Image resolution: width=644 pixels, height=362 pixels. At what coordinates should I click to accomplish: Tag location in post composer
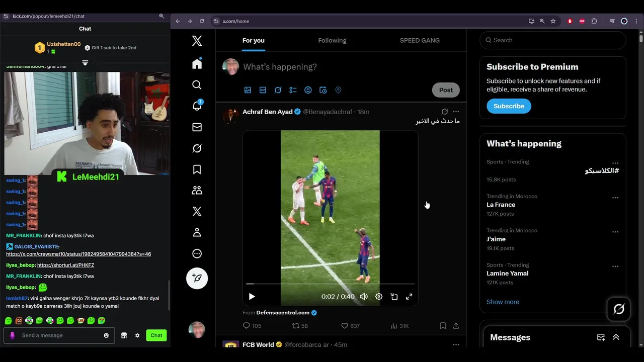coord(338,90)
